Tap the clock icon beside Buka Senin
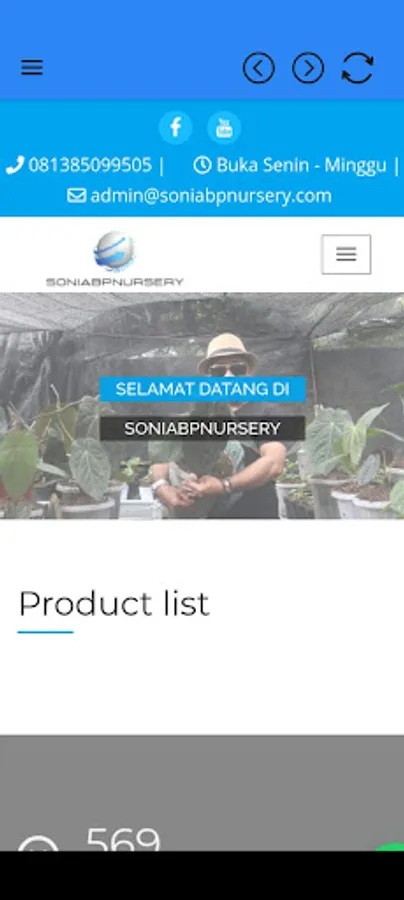Image resolution: width=404 pixels, height=900 pixels. (x=202, y=165)
